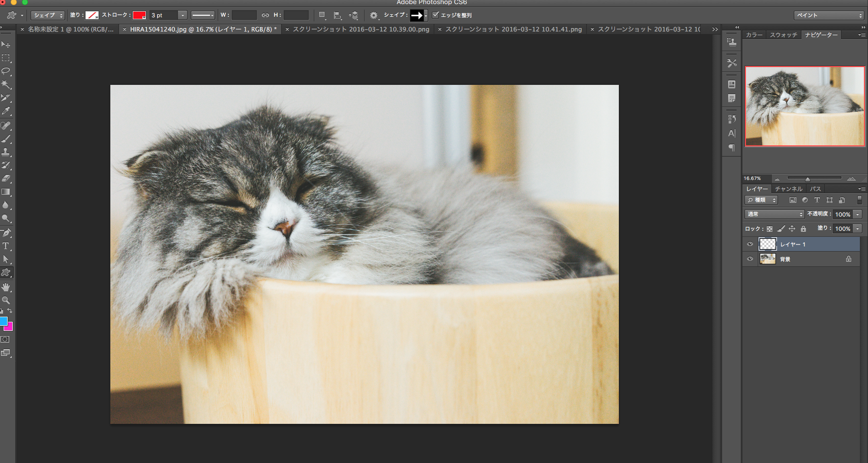
Task: Expand the 不透明度 opacity dropdown arrow
Action: pos(858,214)
